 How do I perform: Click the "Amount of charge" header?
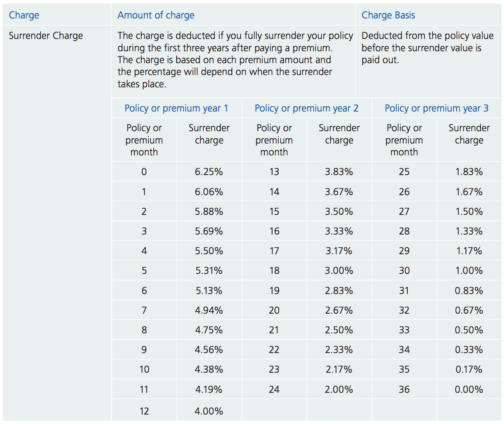[x=156, y=15]
